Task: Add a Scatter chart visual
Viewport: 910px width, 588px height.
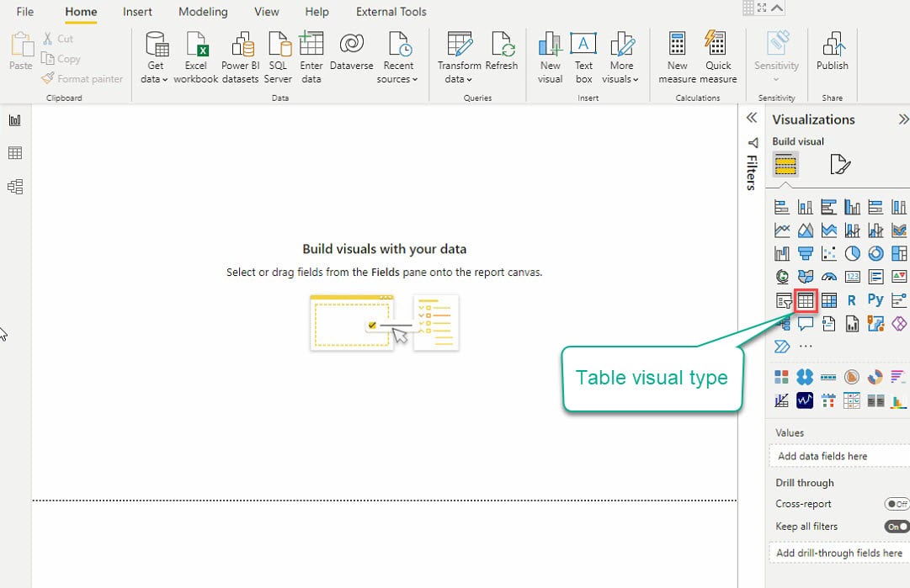Action: pyautogui.click(x=828, y=253)
